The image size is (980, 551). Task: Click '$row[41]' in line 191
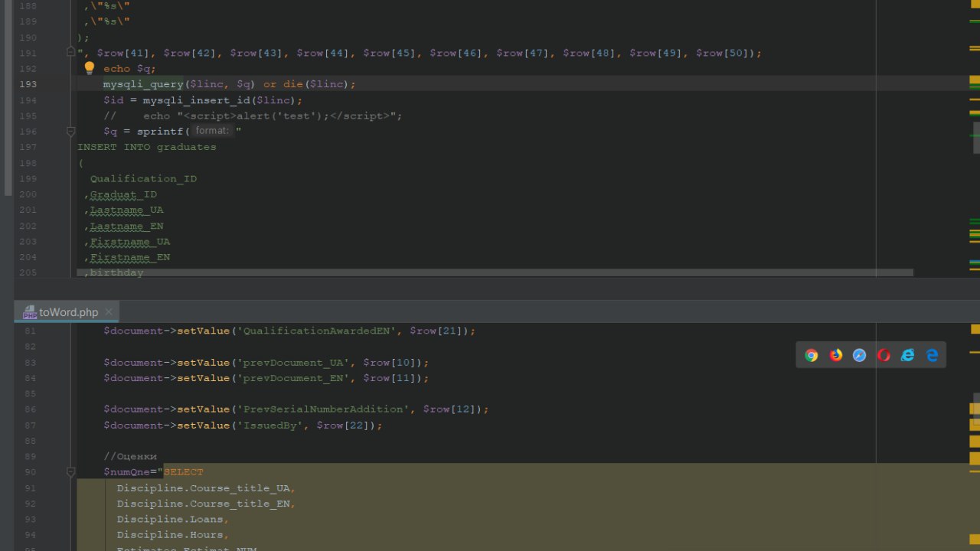tap(123, 53)
